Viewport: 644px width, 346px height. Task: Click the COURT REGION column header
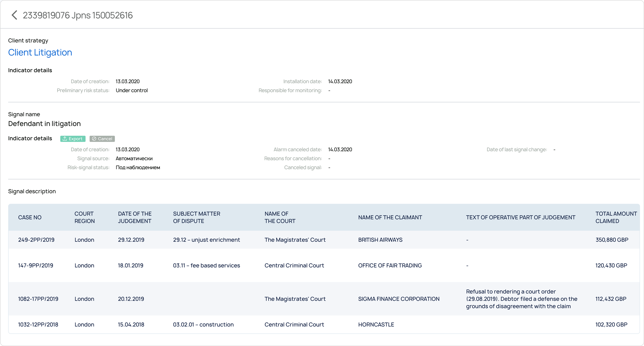click(84, 217)
